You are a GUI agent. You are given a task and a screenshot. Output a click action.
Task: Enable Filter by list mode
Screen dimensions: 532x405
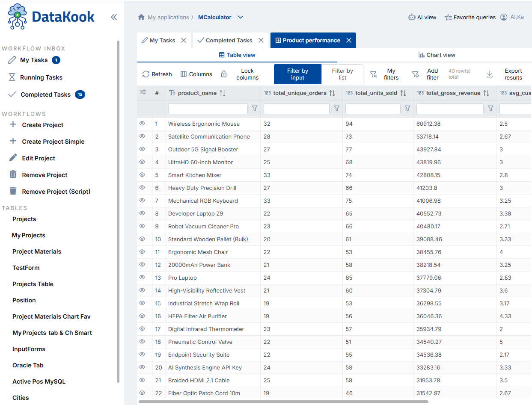coord(342,74)
